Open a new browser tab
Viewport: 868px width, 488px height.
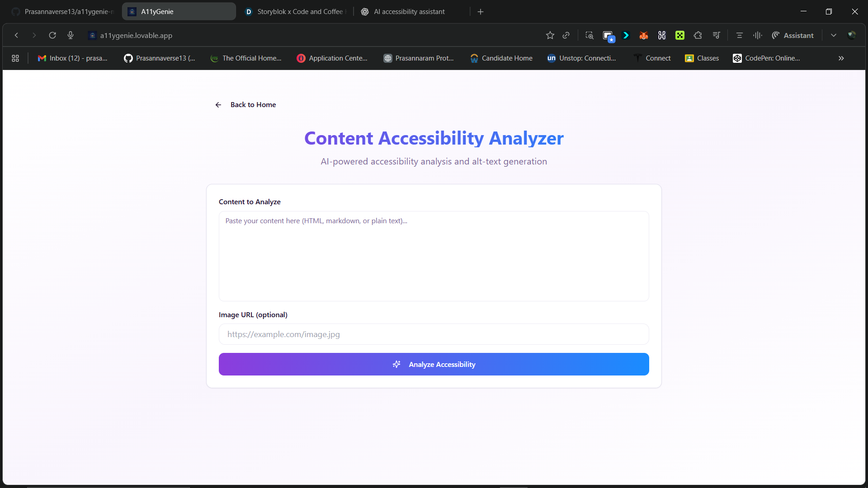(x=481, y=12)
